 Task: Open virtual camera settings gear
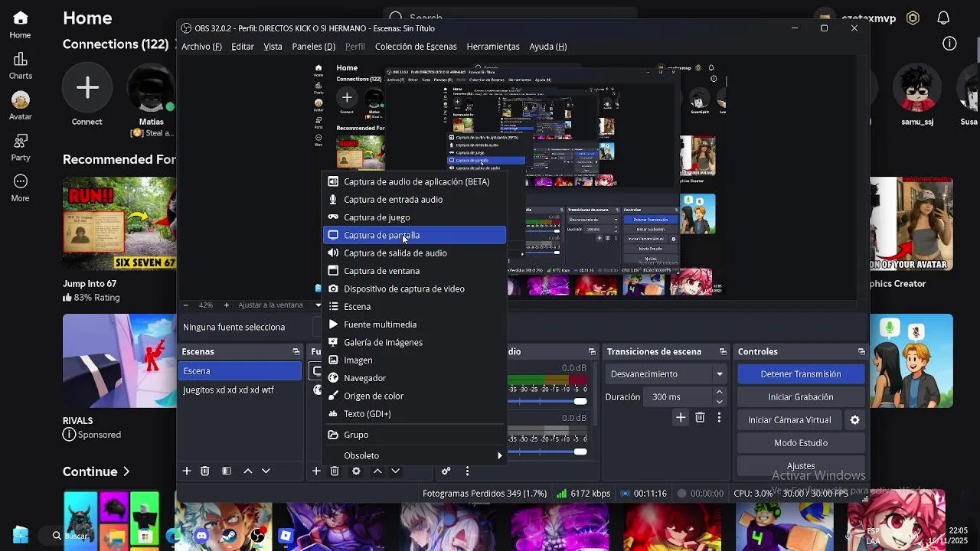tap(855, 420)
